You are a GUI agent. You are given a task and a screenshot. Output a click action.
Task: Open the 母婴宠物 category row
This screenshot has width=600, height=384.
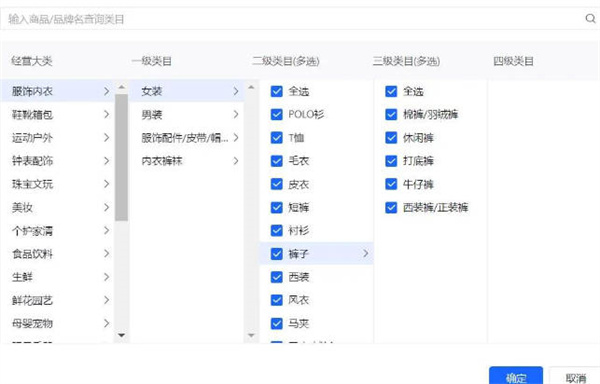click(57, 324)
